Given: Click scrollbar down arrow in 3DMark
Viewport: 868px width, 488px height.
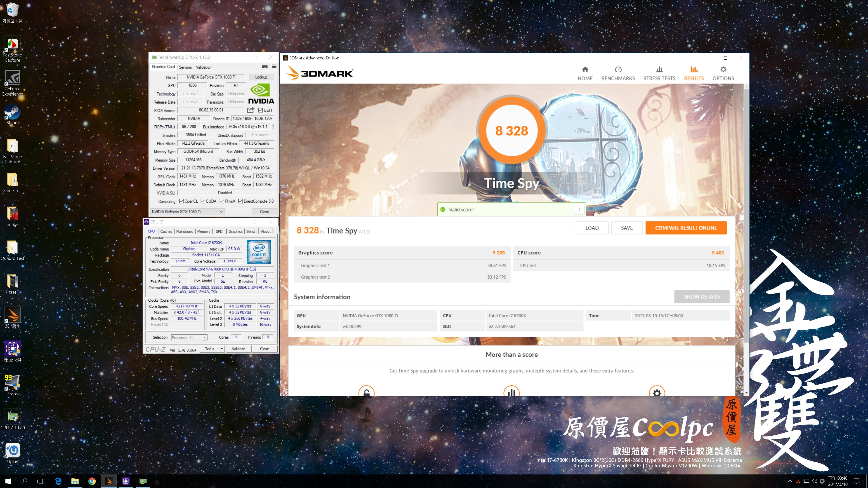Looking at the screenshot, I should (746, 393).
